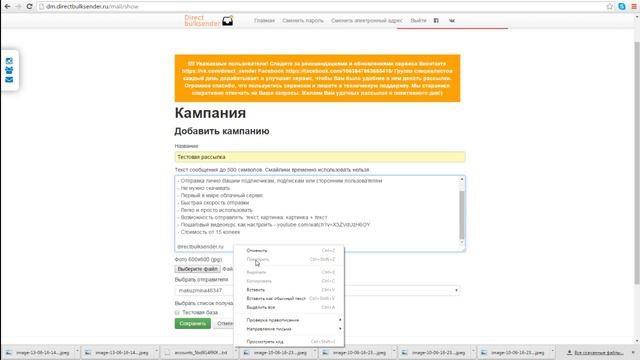Open options arrow for the accounts .txt download

pos(236,351)
